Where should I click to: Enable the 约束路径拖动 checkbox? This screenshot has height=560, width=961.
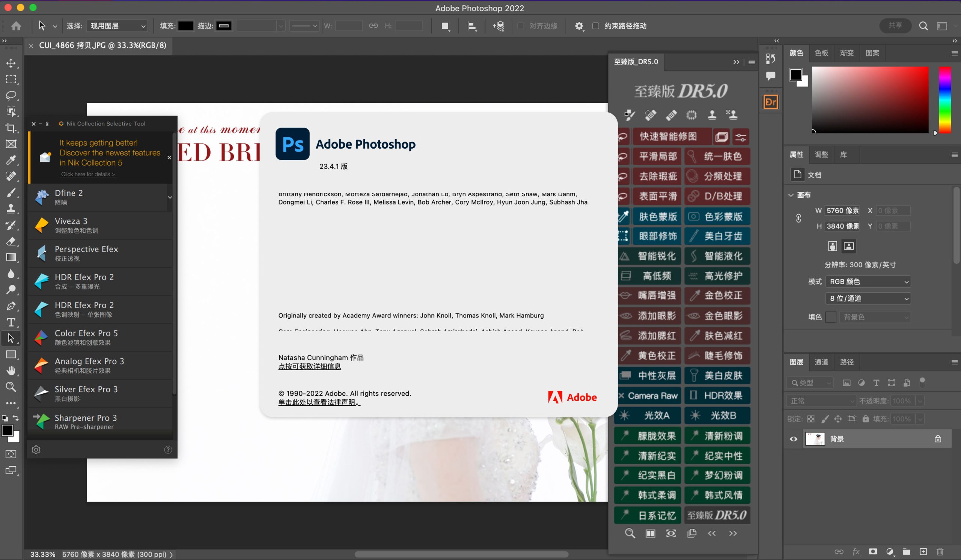coord(595,26)
